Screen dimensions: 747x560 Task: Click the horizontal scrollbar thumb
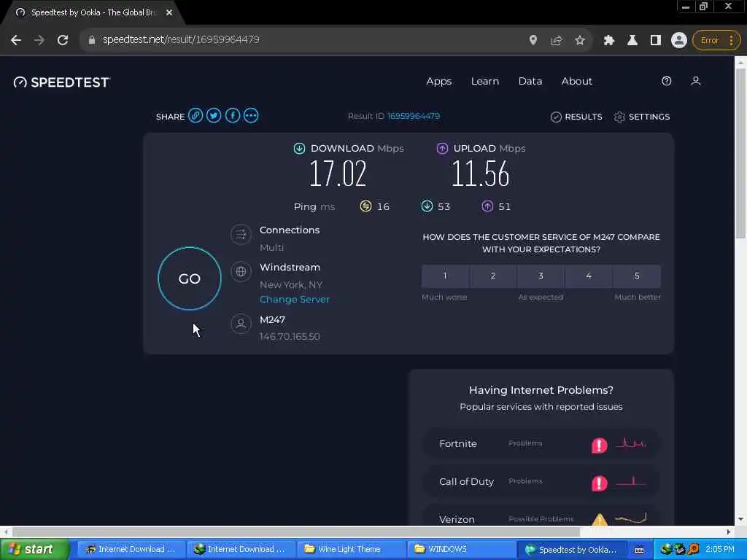pos(296,532)
